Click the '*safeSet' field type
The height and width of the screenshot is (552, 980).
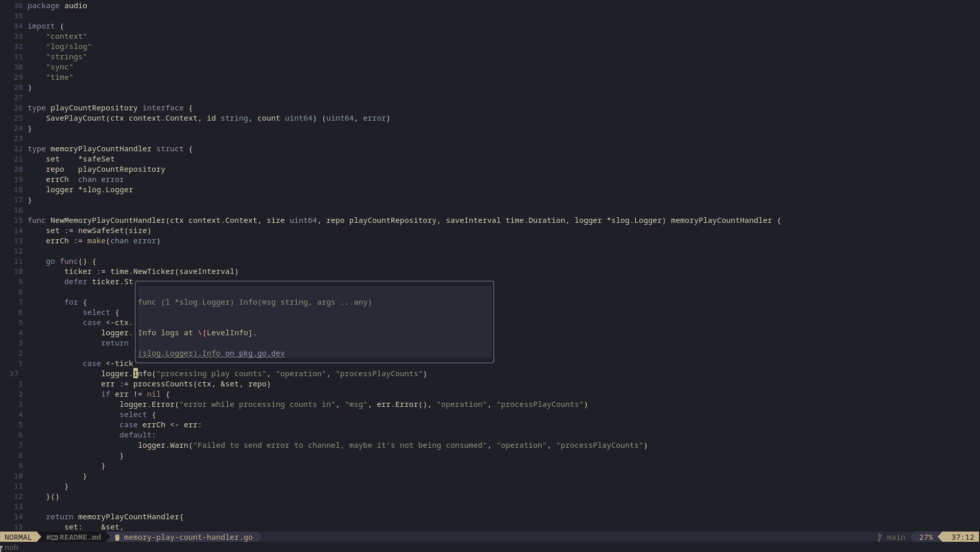[x=97, y=159]
